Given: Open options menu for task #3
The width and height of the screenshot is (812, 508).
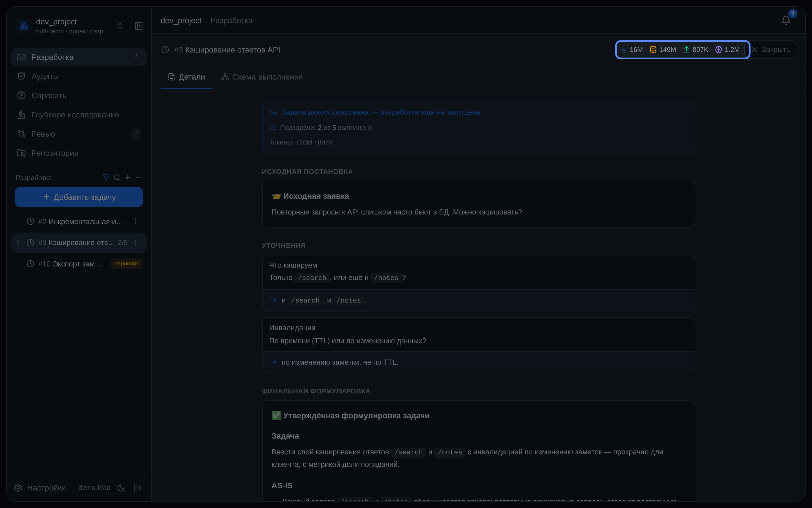Looking at the screenshot, I should click(x=135, y=243).
